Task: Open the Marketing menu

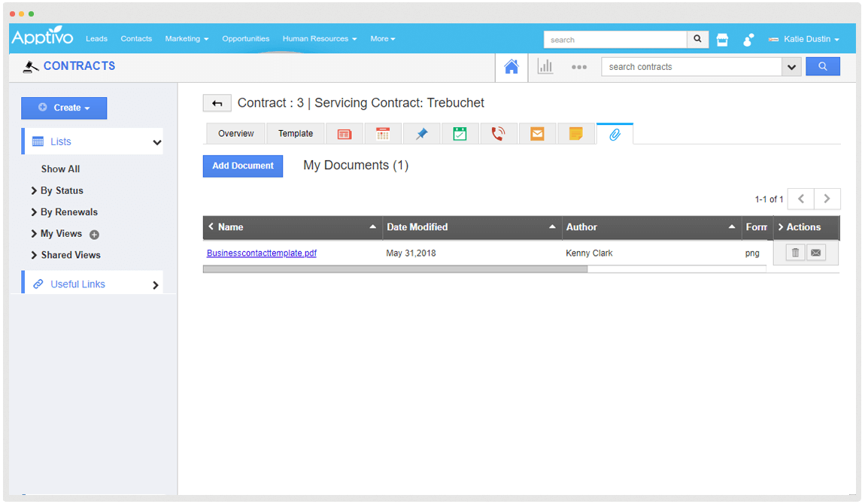Action: coord(187,39)
